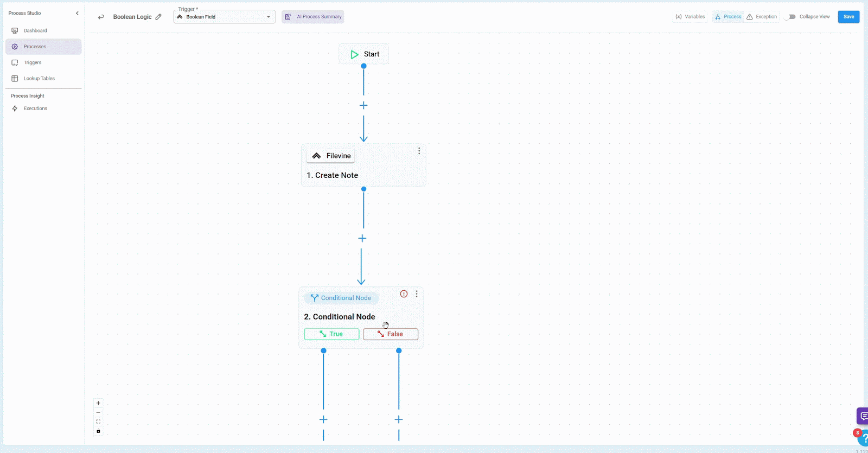Open the Conditional Node three-dot menu

pos(417,294)
